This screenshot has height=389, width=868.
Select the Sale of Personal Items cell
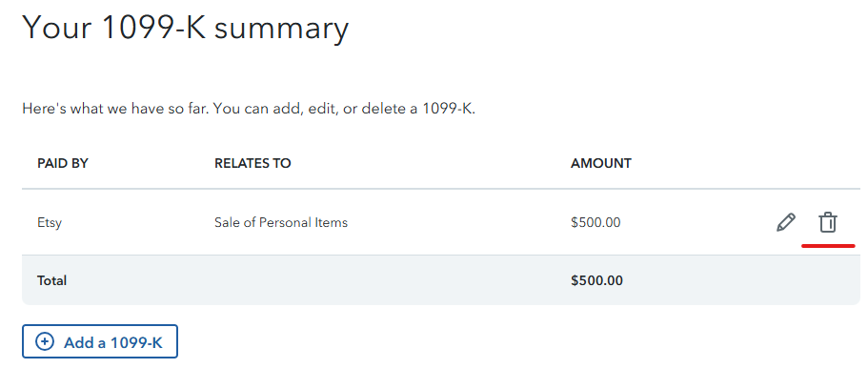281,223
